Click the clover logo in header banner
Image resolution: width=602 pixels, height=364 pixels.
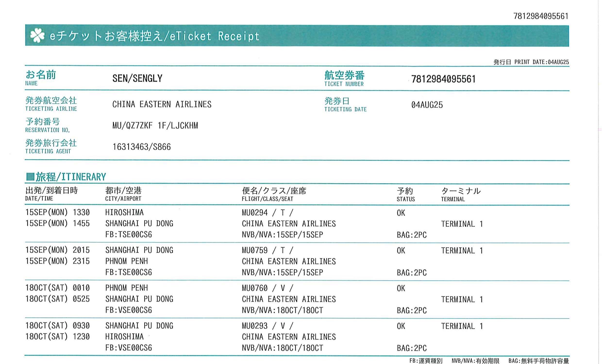tap(37, 35)
